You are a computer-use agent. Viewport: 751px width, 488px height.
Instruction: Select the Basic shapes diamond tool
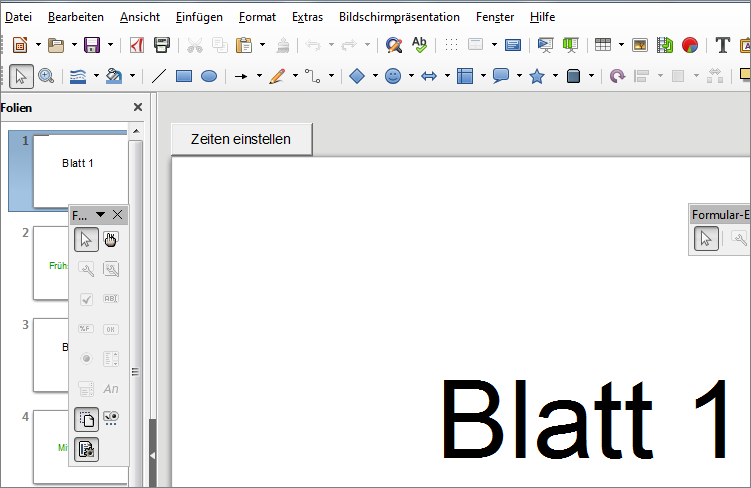(357, 76)
